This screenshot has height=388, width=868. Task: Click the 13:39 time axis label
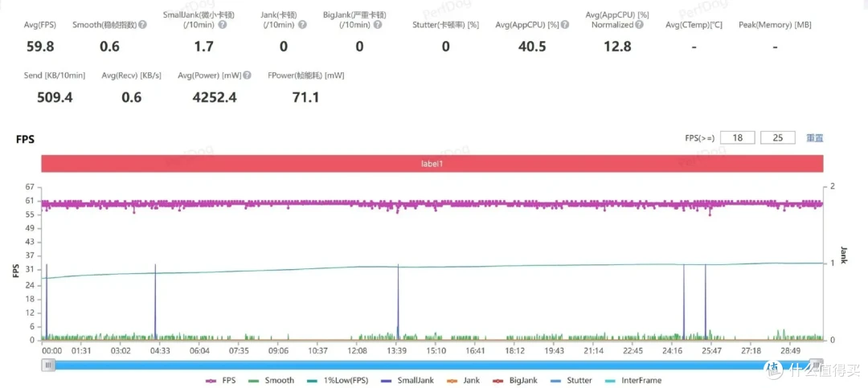click(397, 350)
